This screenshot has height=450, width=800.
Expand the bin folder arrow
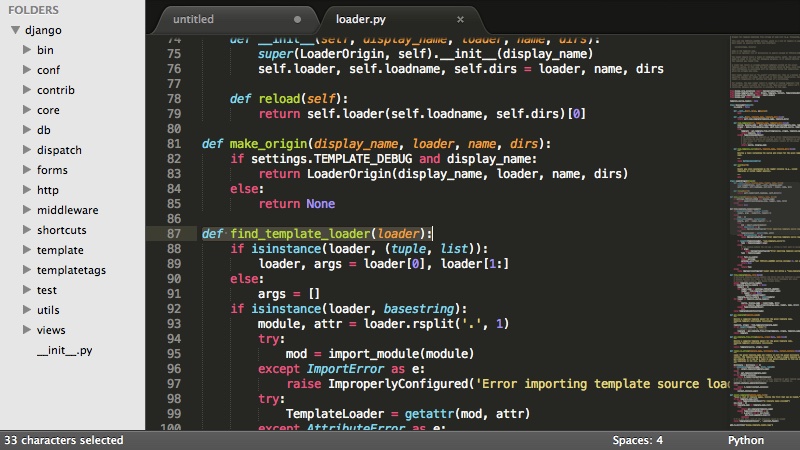26,50
